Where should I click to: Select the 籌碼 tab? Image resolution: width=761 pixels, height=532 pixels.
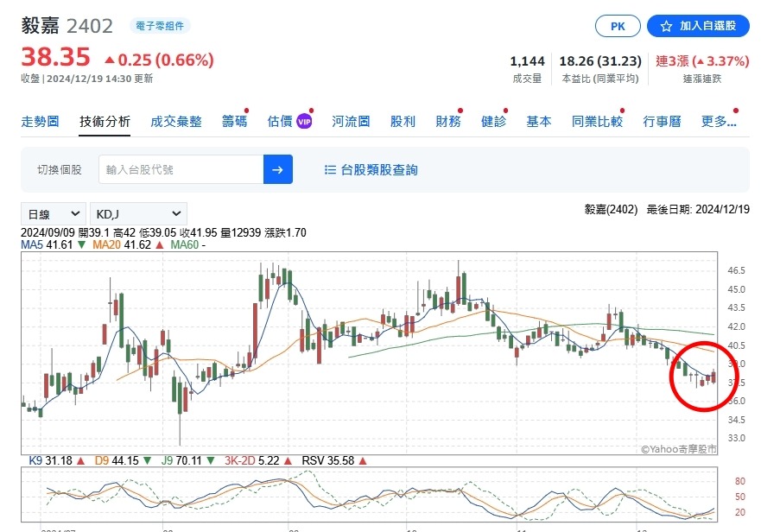[x=234, y=122]
